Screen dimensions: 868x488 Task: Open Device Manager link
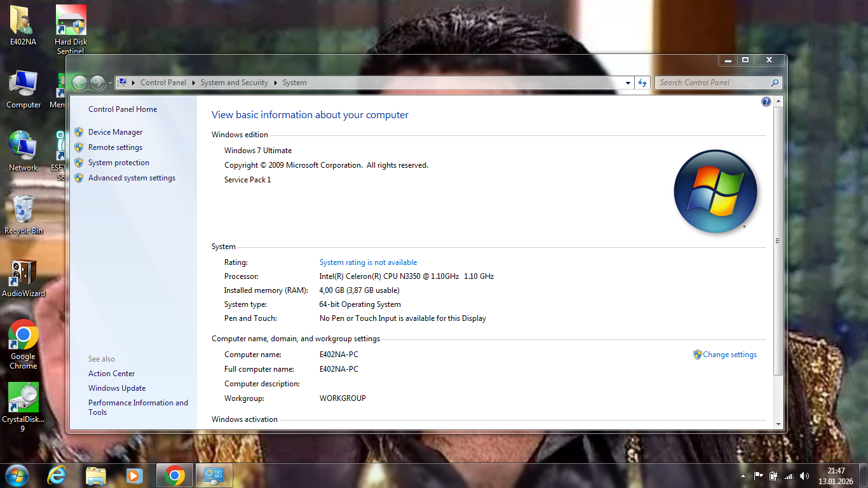116,132
